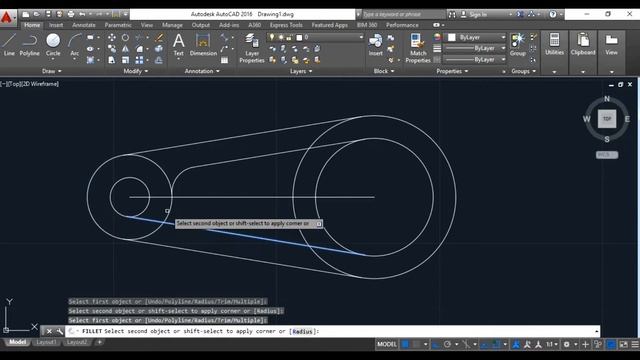Open the layer 0 dropdown list
This screenshot has height=360, width=640.
click(x=361, y=37)
